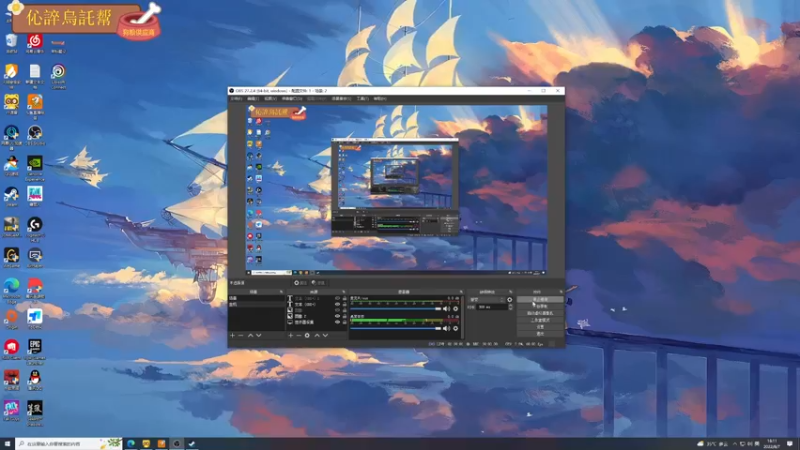
Task: Open Desktop Audio mixer settings gear
Action: (x=456, y=328)
